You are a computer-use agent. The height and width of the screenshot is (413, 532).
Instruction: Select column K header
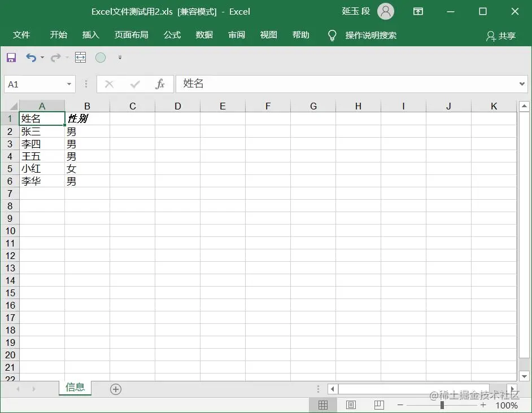pos(494,106)
